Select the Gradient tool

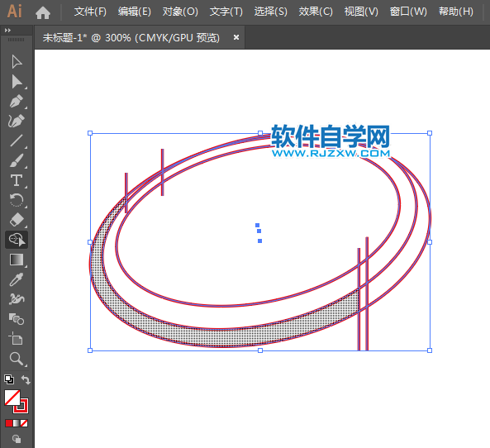(x=17, y=260)
